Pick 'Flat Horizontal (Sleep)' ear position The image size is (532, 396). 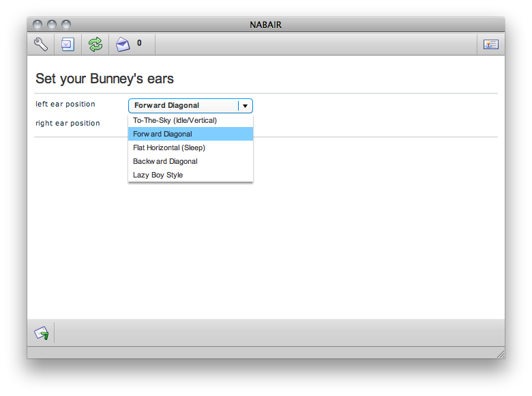click(169, 147)
